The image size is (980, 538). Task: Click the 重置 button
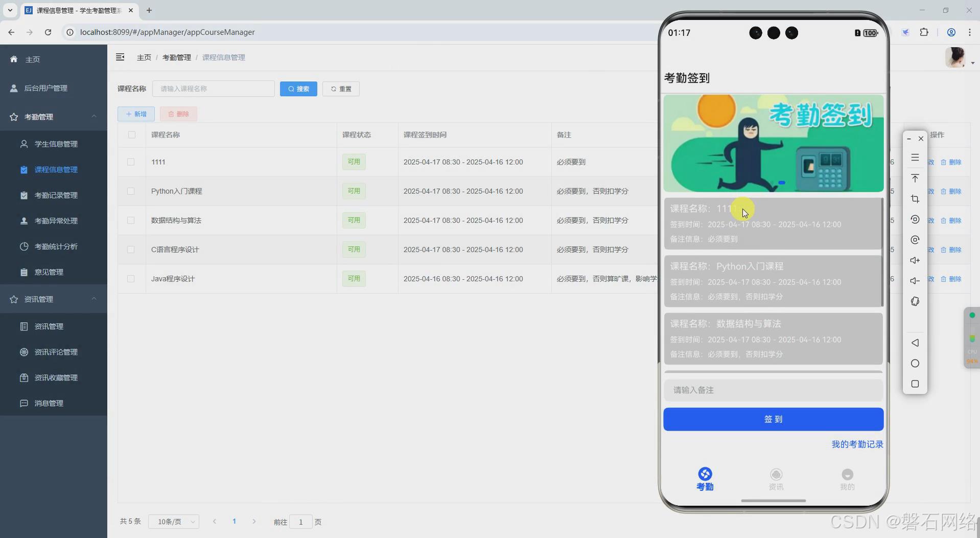(x=341, y=88)
